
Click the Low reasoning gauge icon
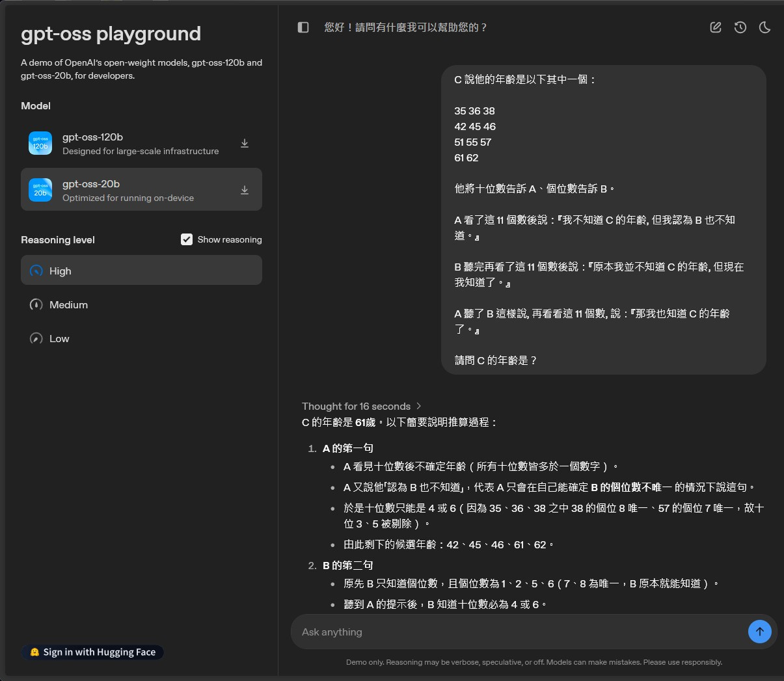pos(36,338)
